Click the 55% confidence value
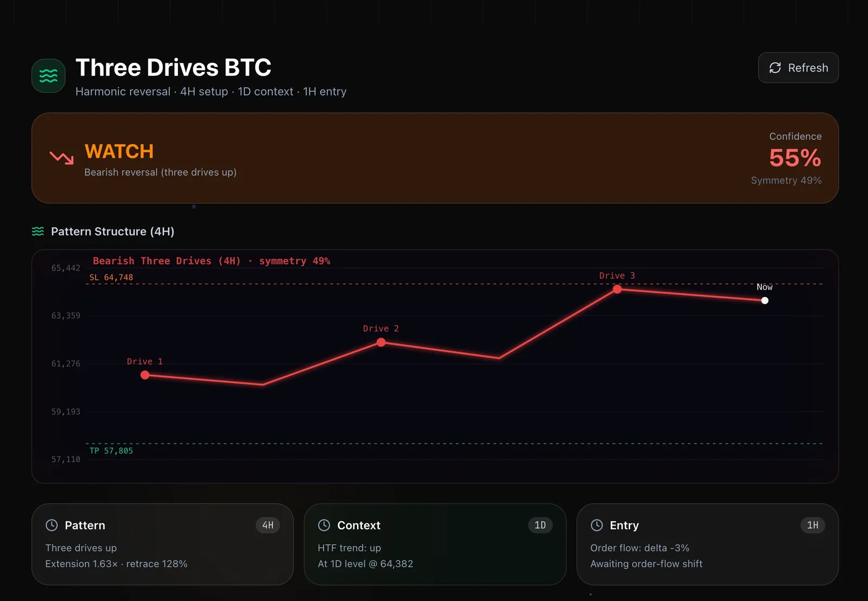The image size is (868, 601). pos(795,158)
